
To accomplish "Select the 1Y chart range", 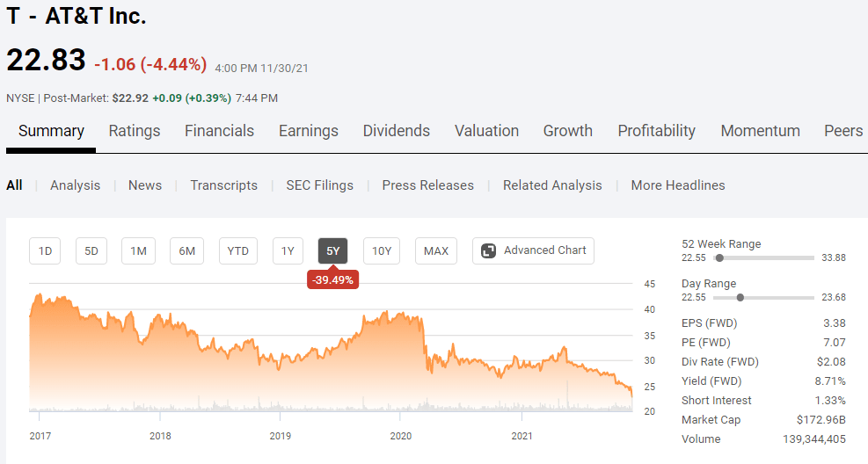I will tap(288, 251).
